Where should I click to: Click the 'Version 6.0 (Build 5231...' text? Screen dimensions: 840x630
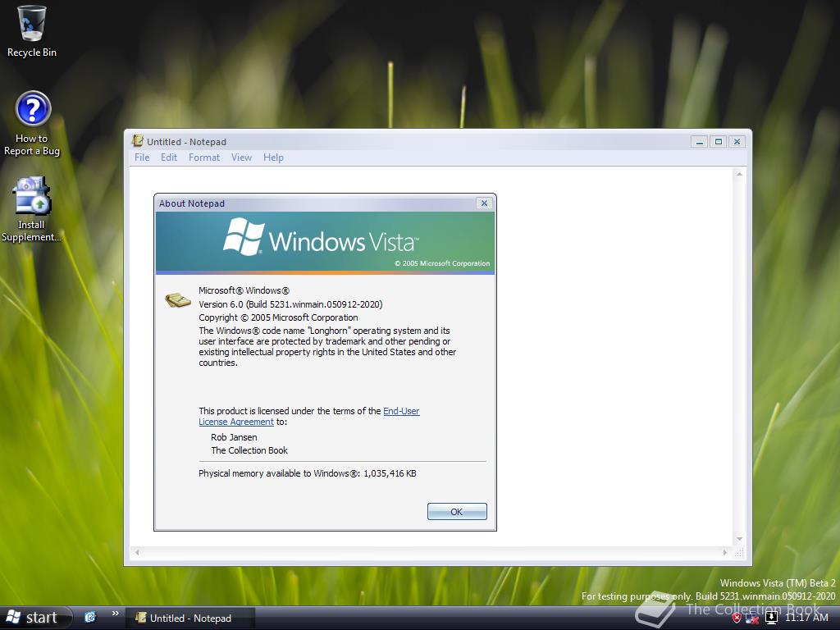pos(290,304)
